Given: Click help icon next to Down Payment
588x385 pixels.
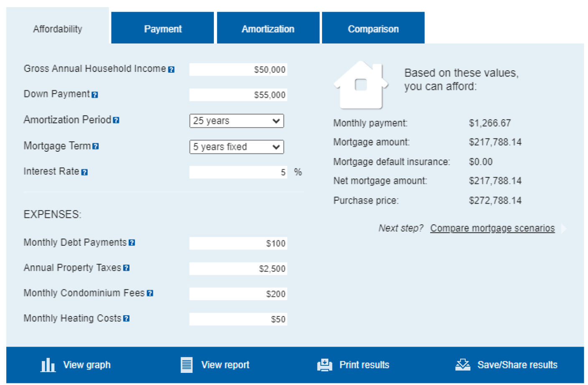Looking at the screenshot, I should click(95, 95).
